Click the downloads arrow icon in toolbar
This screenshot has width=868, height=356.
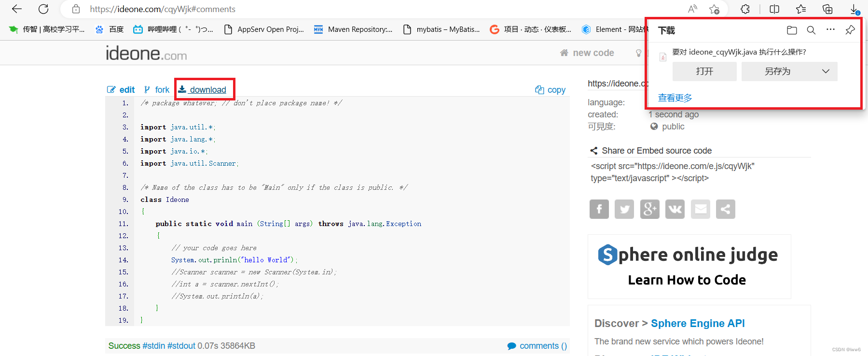pos(854,9)
